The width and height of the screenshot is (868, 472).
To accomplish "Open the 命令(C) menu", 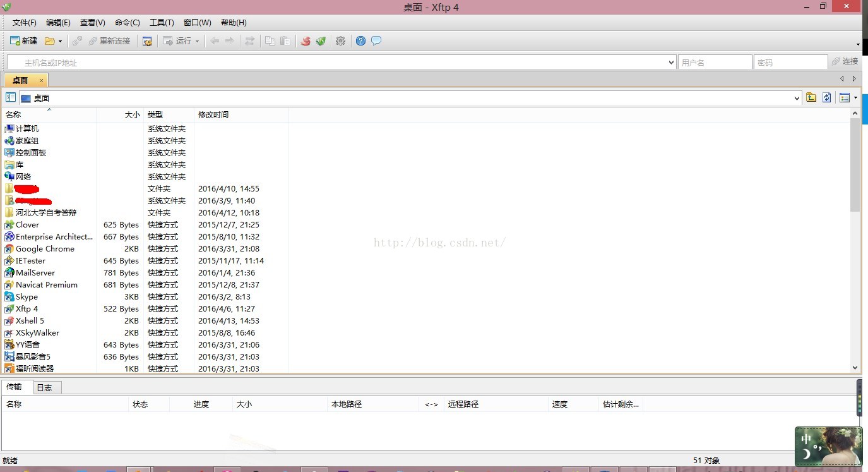I will tap(128, 23).
